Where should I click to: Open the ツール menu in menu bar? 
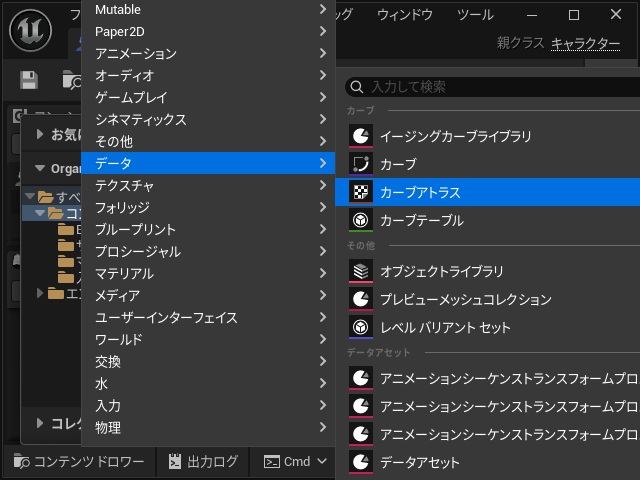(475, 15)
